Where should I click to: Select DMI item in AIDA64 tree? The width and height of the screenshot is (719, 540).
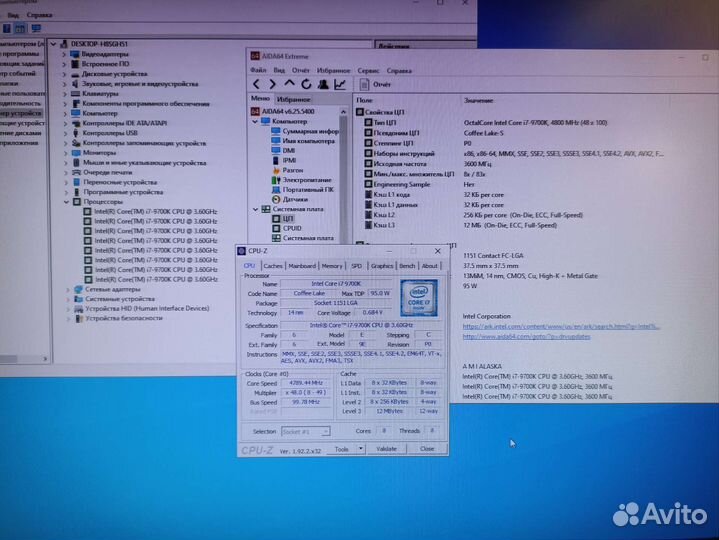point(283,150)
